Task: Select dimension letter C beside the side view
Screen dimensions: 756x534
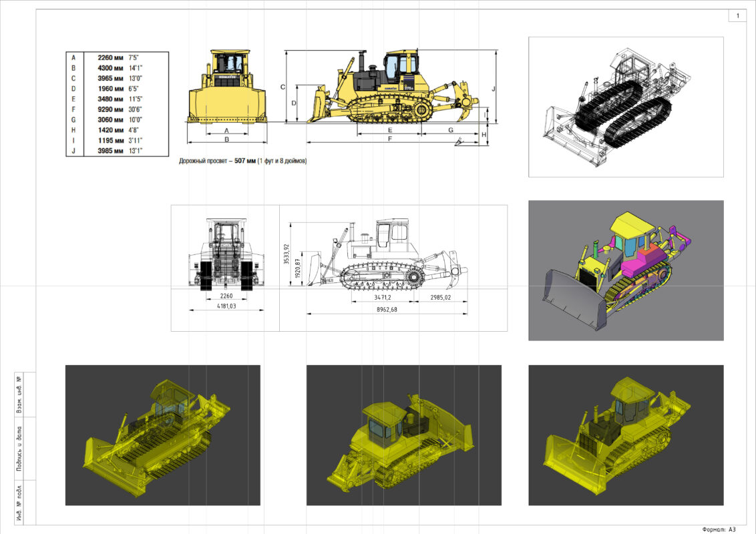Action: [283, 87]
